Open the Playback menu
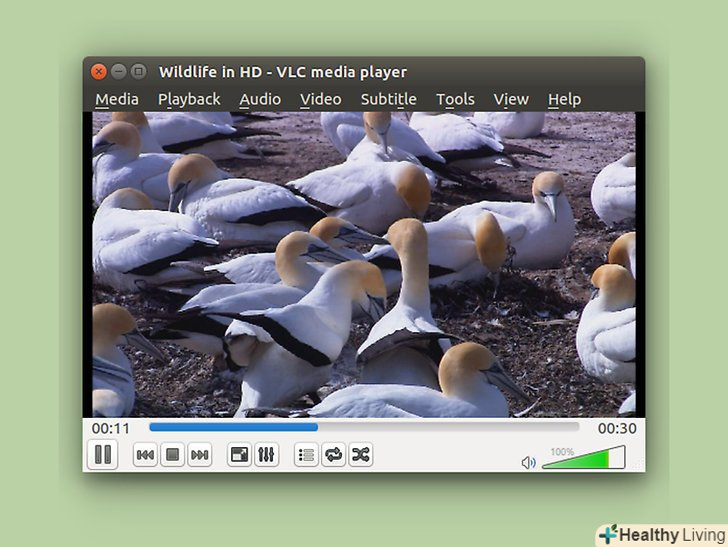The width and height of the screenshot is (728, 547). pyautogui.click(x=189, y=99)
